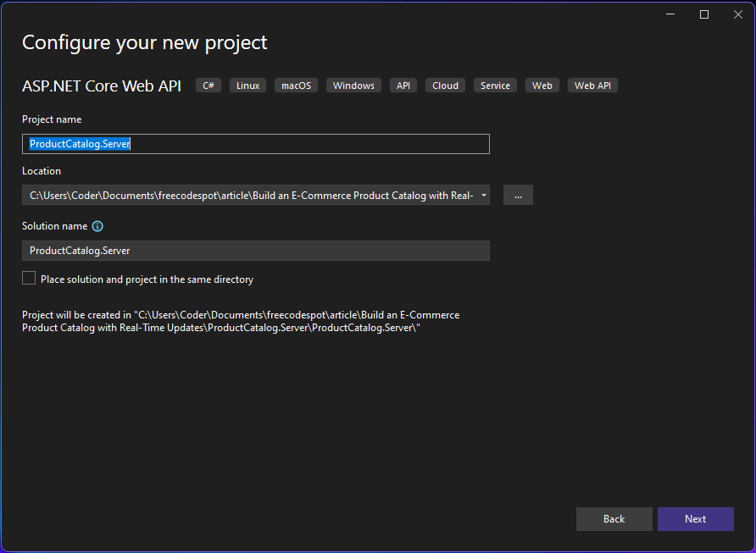The width and height of the screenshot is (756, 553).
Task: Click the Configure your new project title
Action: [145, 43]
